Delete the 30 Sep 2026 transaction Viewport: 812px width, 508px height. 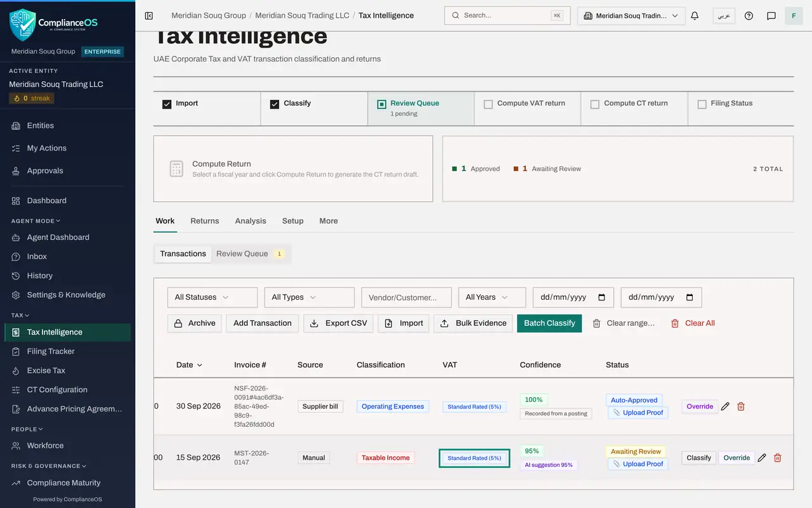(x=741, y=406)
